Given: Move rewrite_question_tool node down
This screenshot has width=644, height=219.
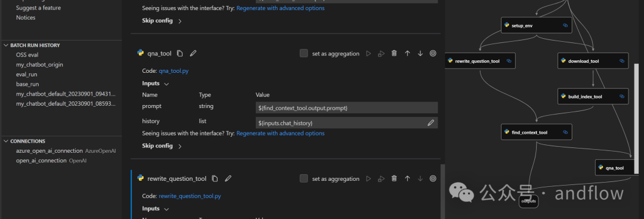Looking at the screenshot, I should (420, 179).
